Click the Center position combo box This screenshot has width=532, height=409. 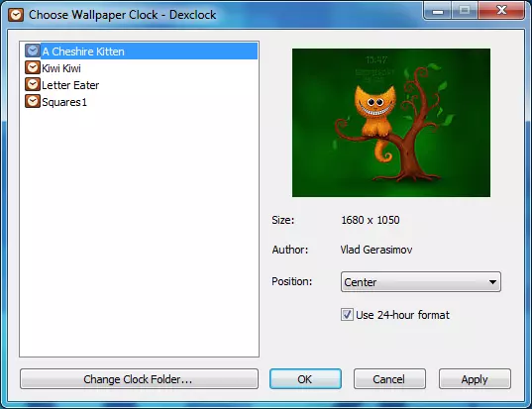[420, 282]
